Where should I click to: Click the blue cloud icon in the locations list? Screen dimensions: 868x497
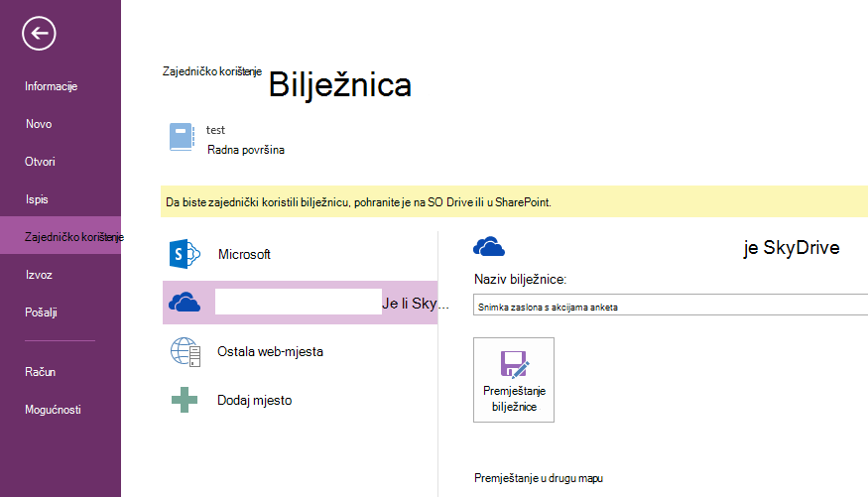pos(185,303)
